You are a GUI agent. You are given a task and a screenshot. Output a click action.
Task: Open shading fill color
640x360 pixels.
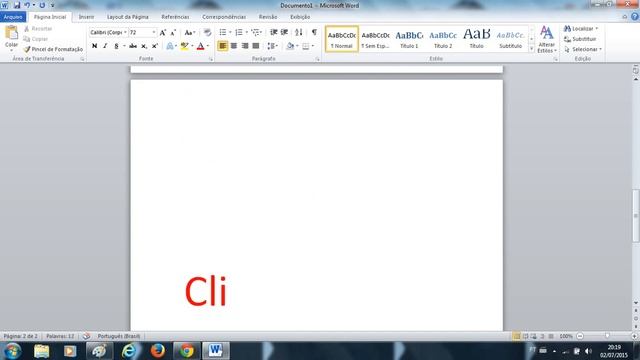(290, 46)
